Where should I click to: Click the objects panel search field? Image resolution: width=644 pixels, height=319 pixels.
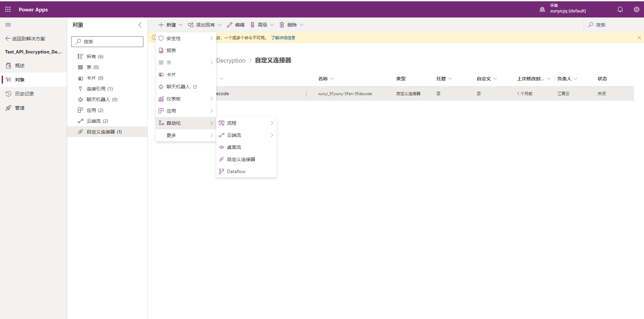click(x=107, y=42)
